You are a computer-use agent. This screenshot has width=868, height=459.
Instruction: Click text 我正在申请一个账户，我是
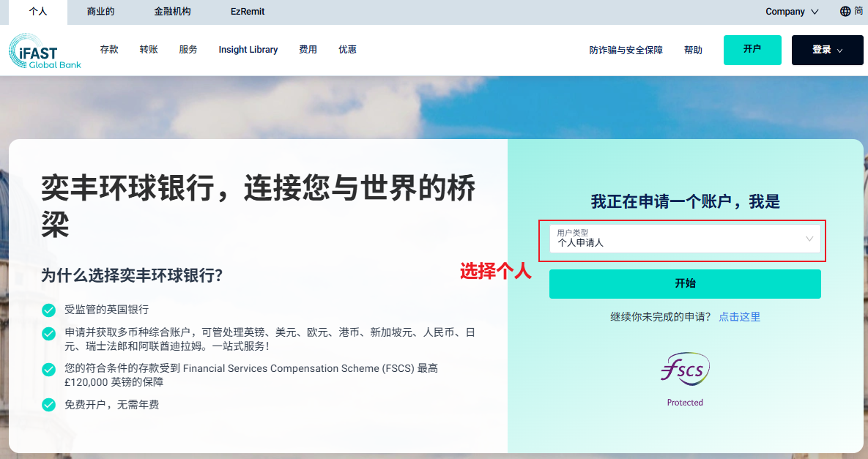pos(686,201)
